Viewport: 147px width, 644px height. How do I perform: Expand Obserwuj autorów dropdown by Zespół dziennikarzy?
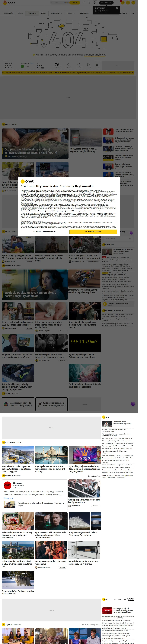coord(94,261)
